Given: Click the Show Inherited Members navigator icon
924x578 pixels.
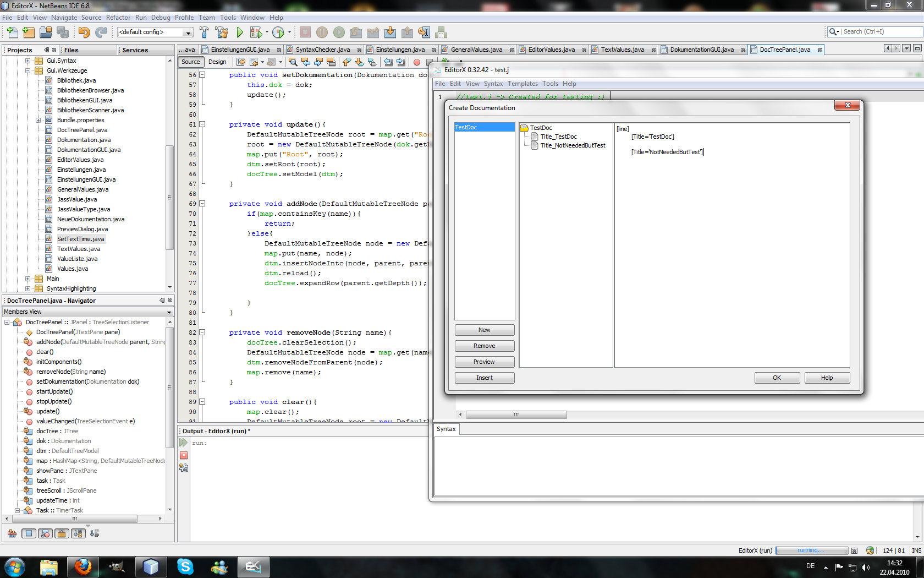Looking at the screenshot, I should pyautogui.click(x=12, y=533).
